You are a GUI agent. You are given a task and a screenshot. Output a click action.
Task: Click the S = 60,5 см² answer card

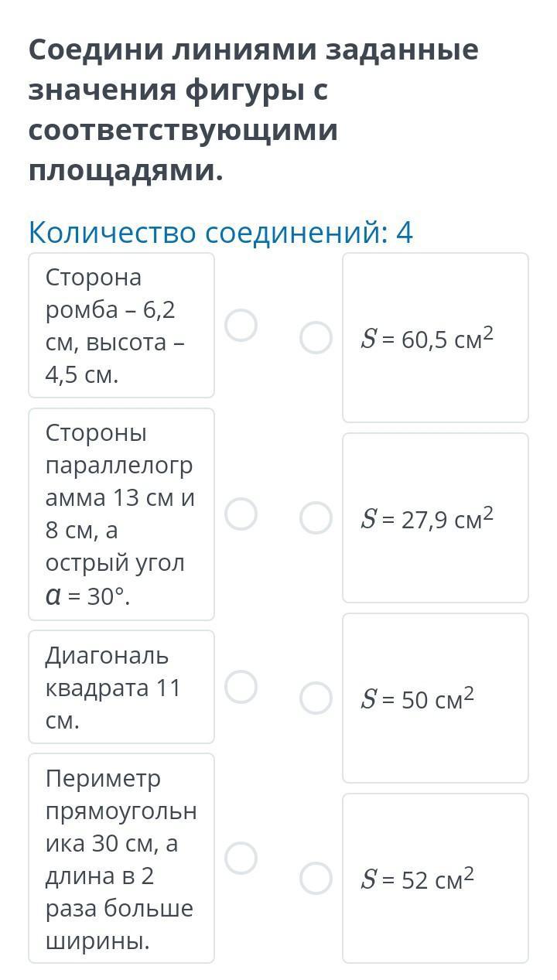436,338
